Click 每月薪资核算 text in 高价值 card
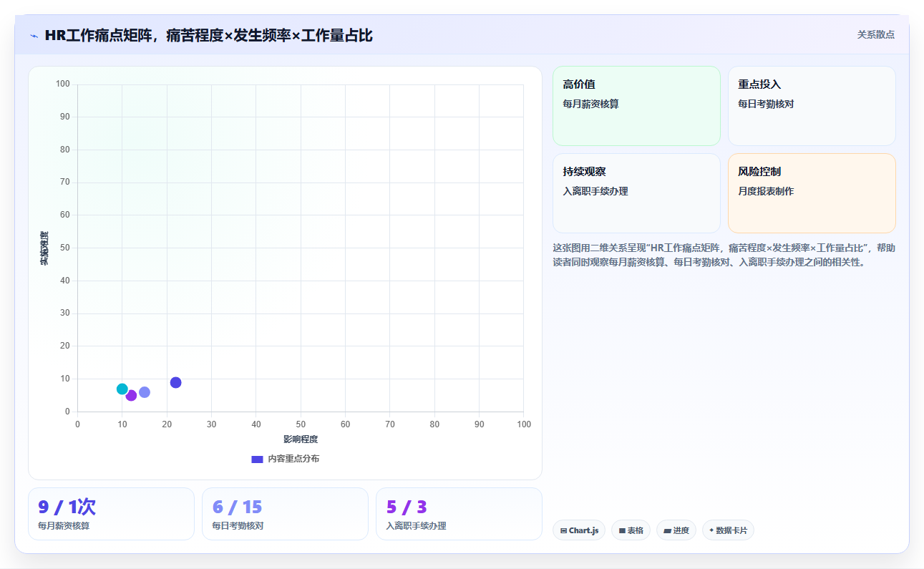 pos(590,104)
